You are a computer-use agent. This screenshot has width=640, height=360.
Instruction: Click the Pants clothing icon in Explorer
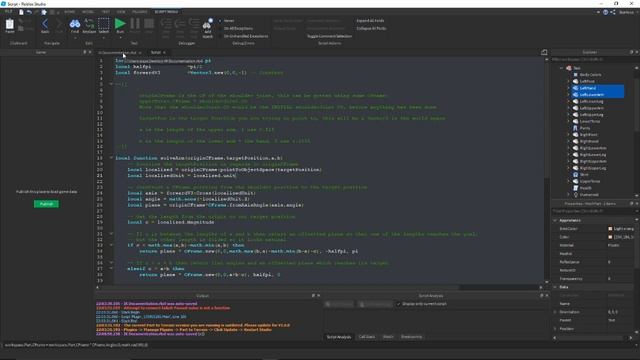(576, 128)
